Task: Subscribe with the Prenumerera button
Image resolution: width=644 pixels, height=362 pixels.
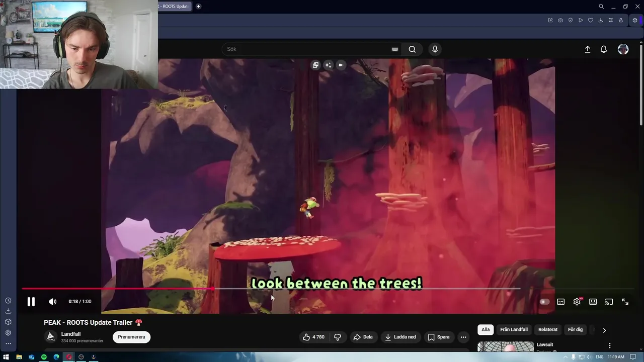Action: tap(131, 337)
